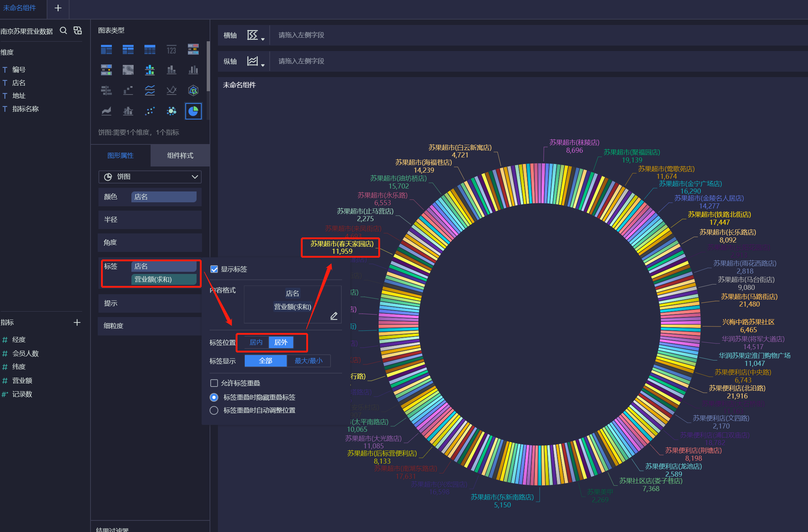Select the 记录数 indicator field
The width and height of the screenshot is (808, 532).
[x=22, y=394]
